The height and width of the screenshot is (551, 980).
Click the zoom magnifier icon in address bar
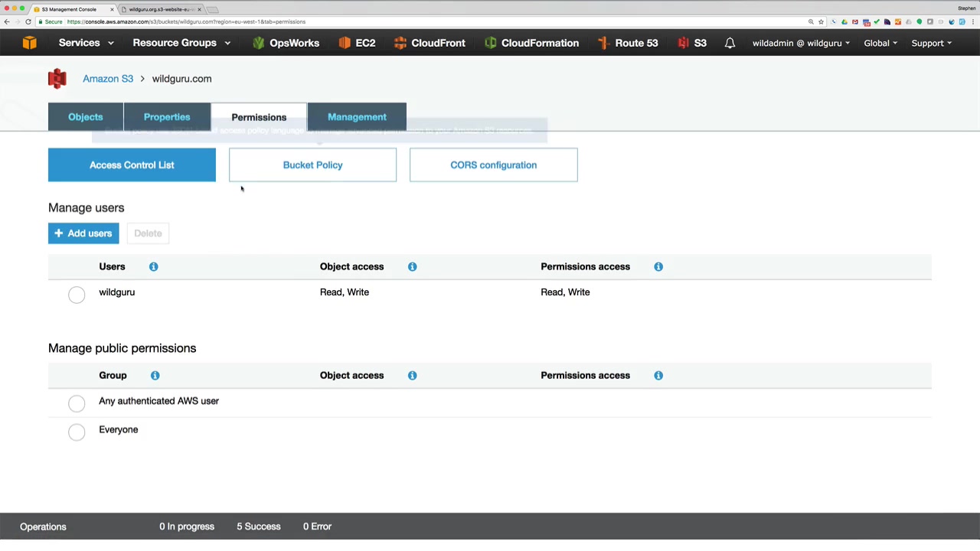click(811, 21)
